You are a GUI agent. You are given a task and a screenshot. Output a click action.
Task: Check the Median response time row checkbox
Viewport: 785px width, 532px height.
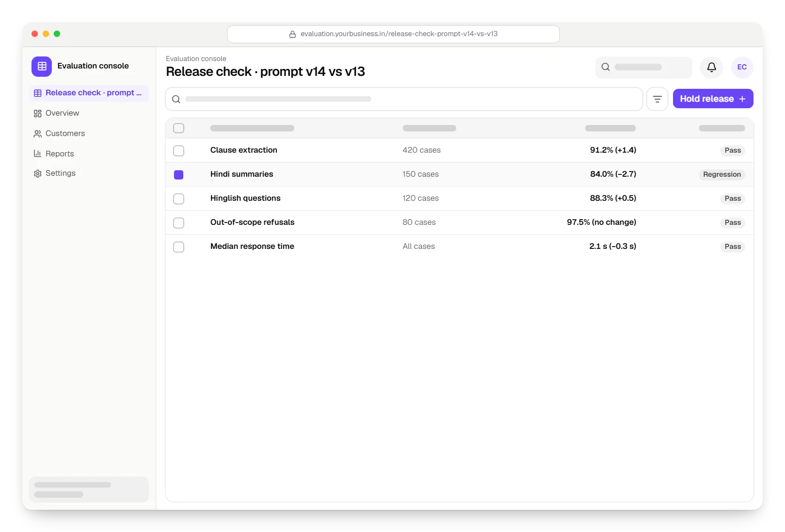click(x=179, y=247)
